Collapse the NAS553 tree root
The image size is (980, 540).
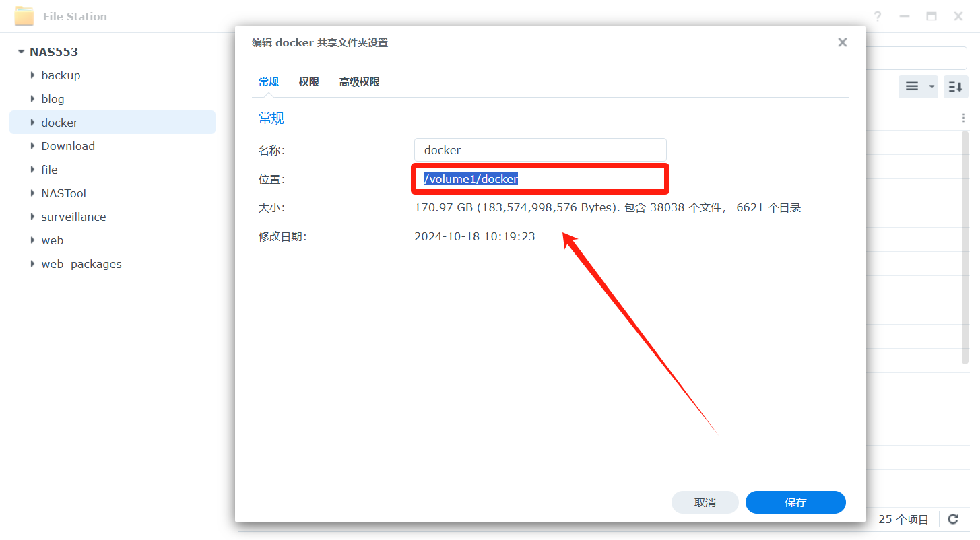pyautogui.click(x=21, y=52)
